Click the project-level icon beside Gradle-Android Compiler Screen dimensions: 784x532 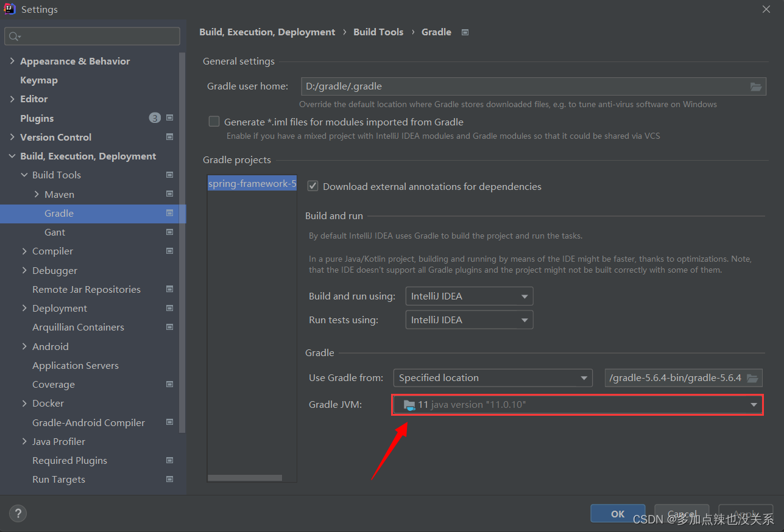[170, 422]
